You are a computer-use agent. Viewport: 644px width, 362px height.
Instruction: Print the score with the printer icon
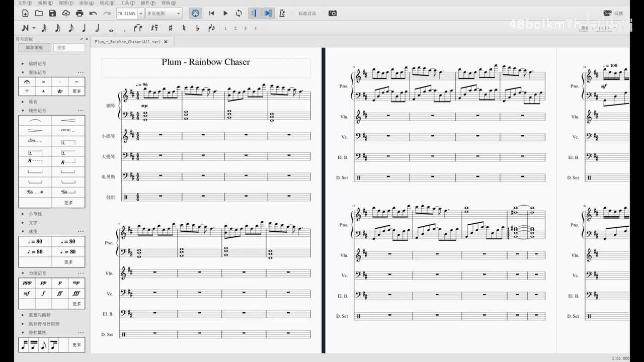coord(79,13)
